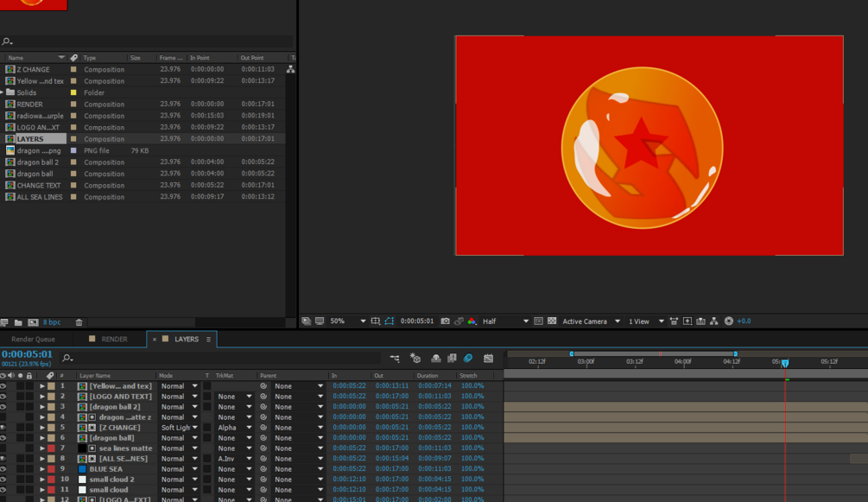Screen dimensions: 868x502
Task: Open the Half resolution dropdown
Action: click(x=505, y=321)
